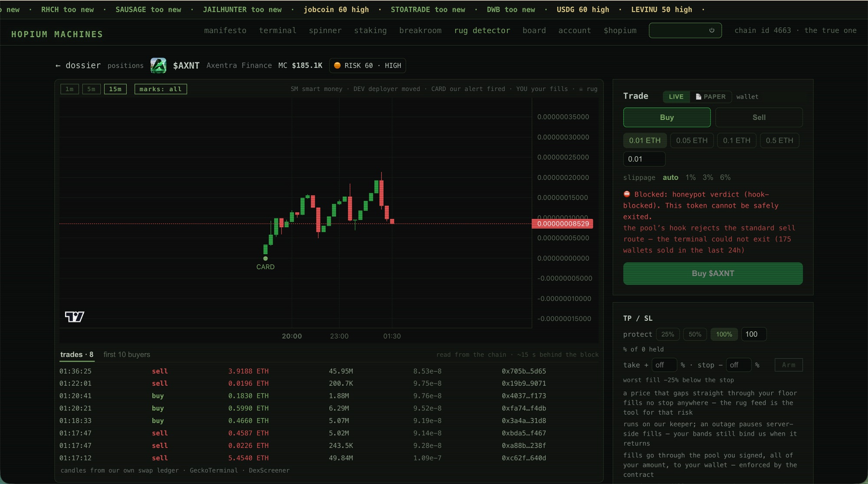The height and width of the screenshot is (484, 868).
Task: Switch trade mode to LIVE
Action: pyautogui.click(x=676, y=97)
